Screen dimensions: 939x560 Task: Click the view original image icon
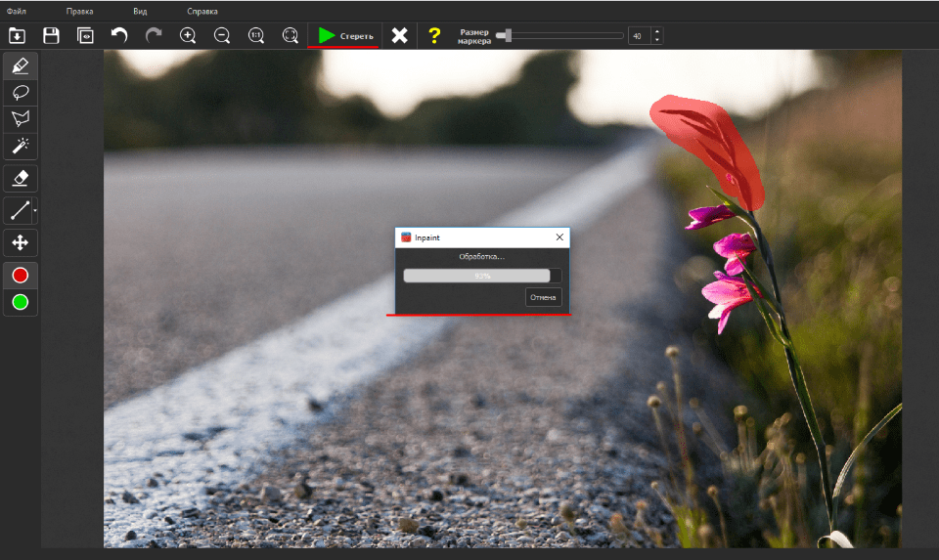[86, 36]
